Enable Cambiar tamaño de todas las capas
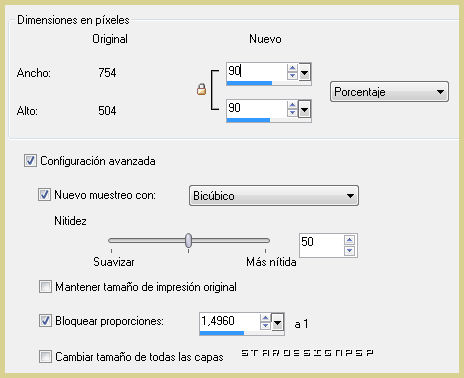The image size is (464, 378). click(x=45, y=356)
